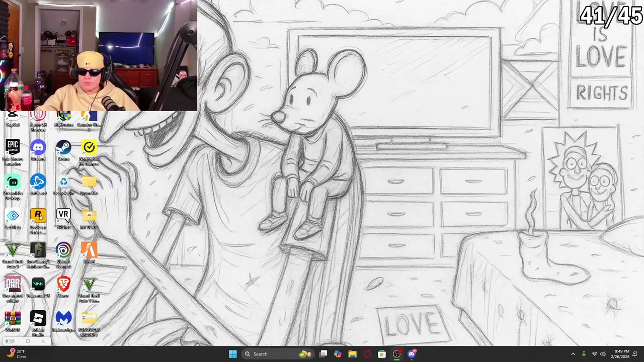Viewport: 644px width, 362px height.
Task: Open the weather widget showing 28°F Clear
Action: coord(16,354)
